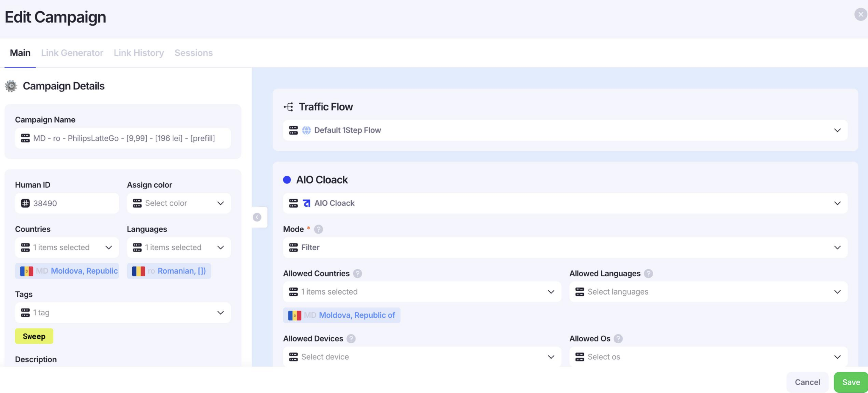The width and height of the screenshot is (868, 393).
Task: Click the globe icon beside Default 1Step Flow
Action: coord(306,131)
